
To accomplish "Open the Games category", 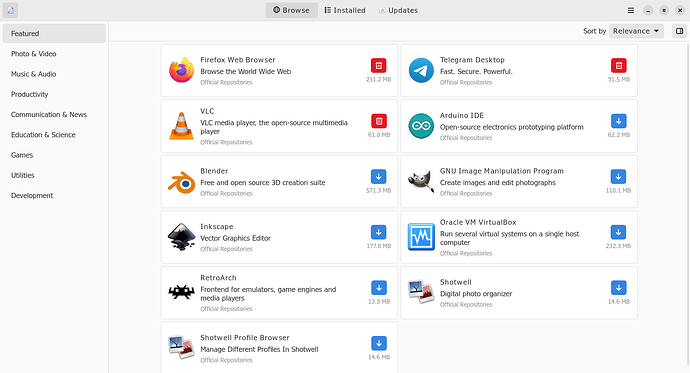I will [x=54, y=155].
